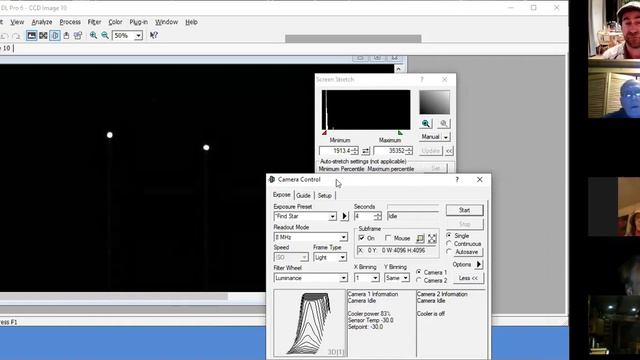The width and height of the screenshot is (640, 360).
Task: Click the subframe draw-rectangle icon
Action: (x=420, y=238)
